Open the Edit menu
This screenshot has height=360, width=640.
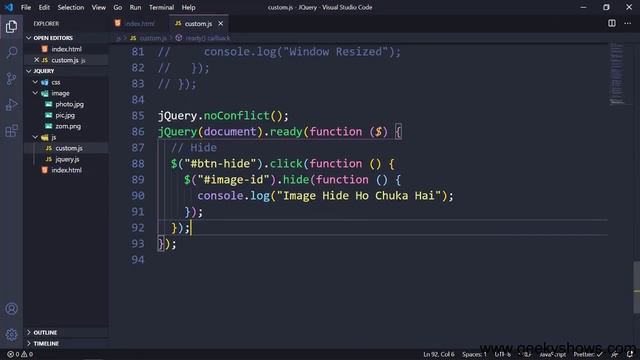(44, 7)
